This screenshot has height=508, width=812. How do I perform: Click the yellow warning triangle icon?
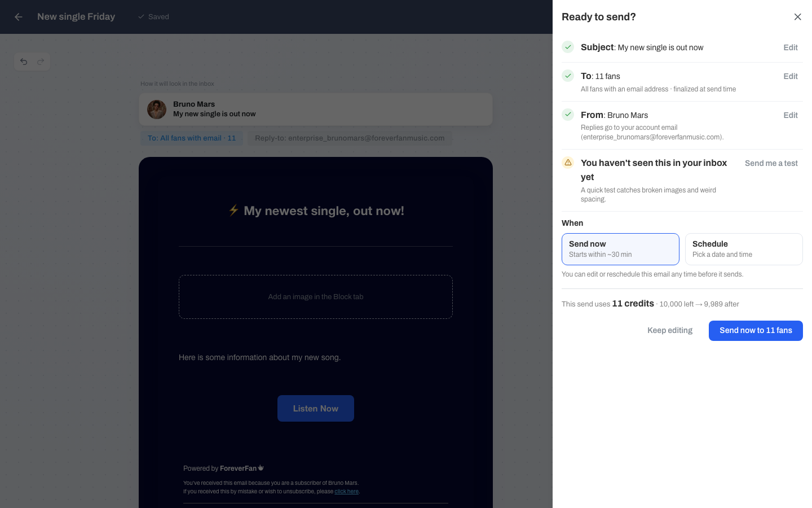[568, 163]
